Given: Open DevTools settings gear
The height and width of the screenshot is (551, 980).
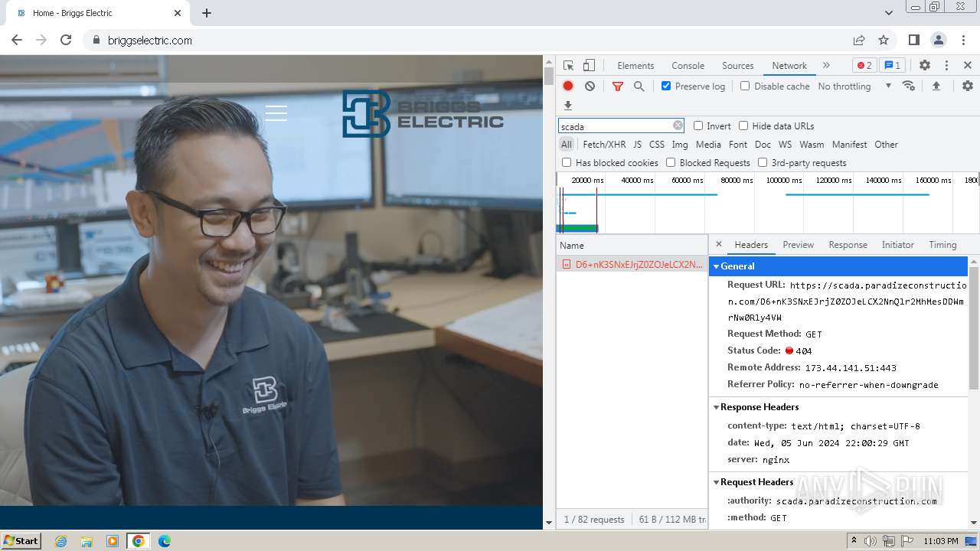Looking at the screenshot, I should [x=924, y=66].
